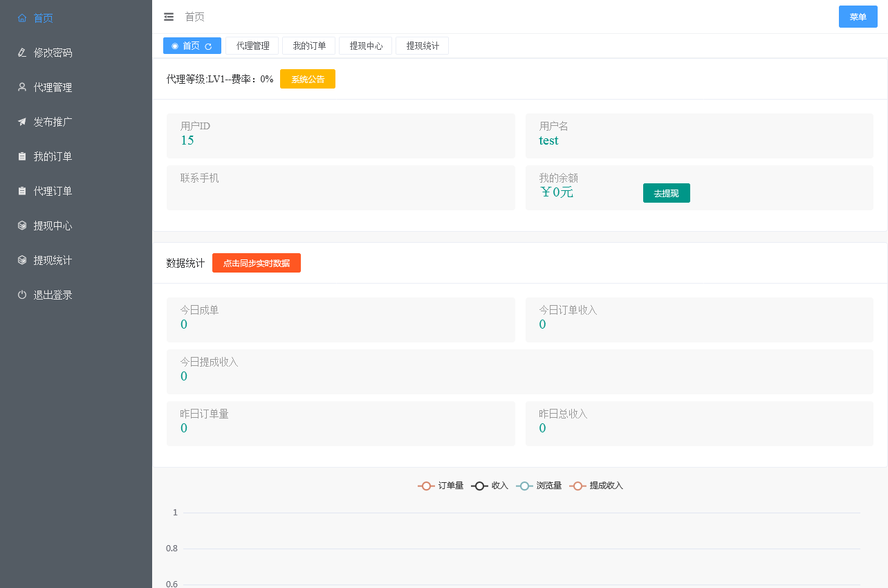Open the blue 菜单 dropdown button
The height and width of the screenshot is (588, 888).
[858, 17]
